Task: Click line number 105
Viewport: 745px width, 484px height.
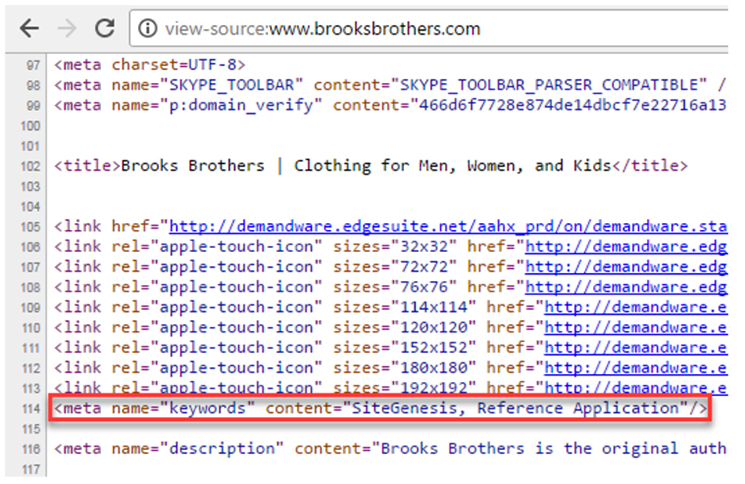Action: click(x=30, y=227)
